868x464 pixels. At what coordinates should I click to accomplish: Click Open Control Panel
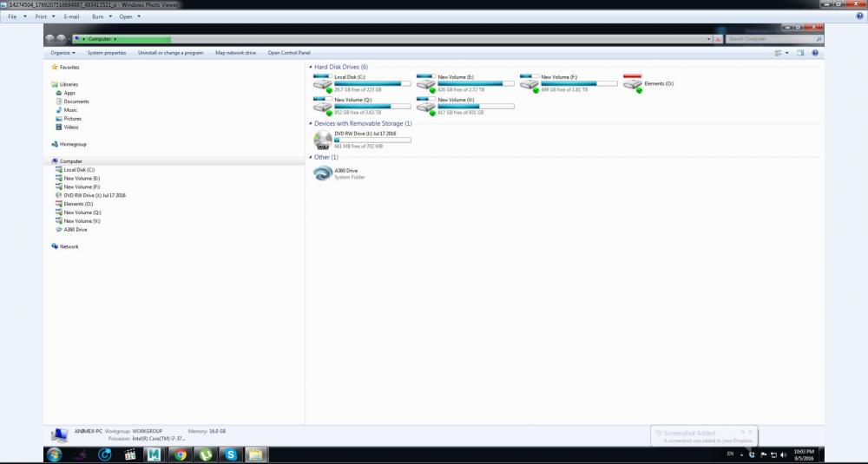point(289,53)
